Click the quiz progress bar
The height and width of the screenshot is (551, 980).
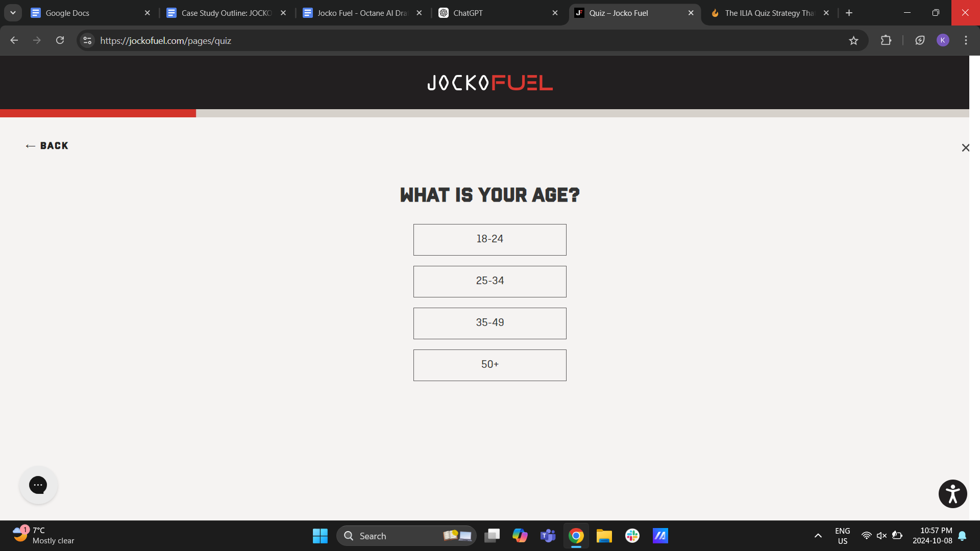coord(97,113)
